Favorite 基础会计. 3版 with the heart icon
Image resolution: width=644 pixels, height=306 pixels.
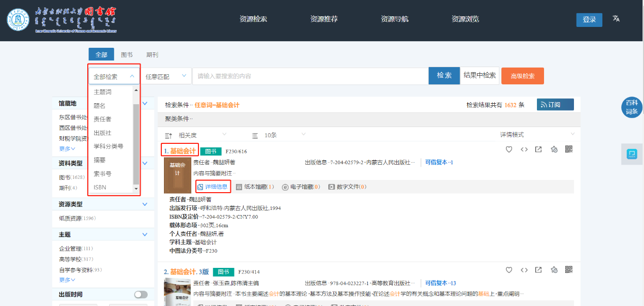tap(509, 270)
